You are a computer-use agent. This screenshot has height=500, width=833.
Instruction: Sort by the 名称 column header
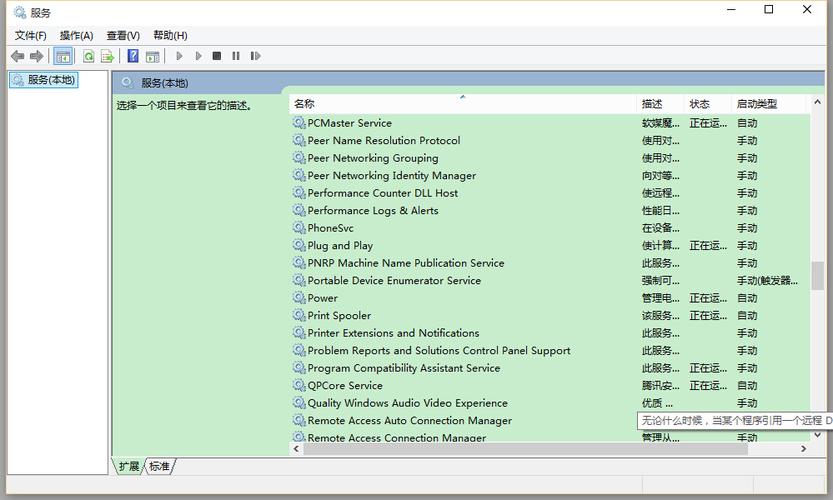[463, 104]
